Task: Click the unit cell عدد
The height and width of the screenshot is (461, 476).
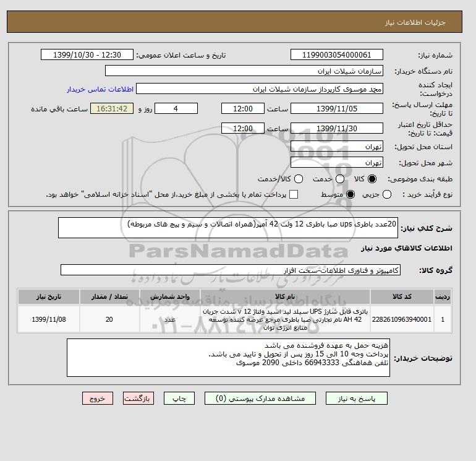Action: click(x=170, y=319)
